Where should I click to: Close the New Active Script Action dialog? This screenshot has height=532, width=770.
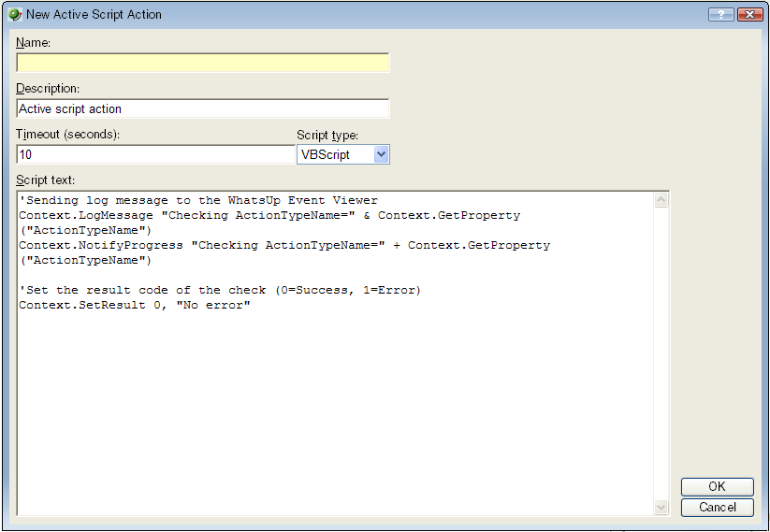tap(749, 14)
